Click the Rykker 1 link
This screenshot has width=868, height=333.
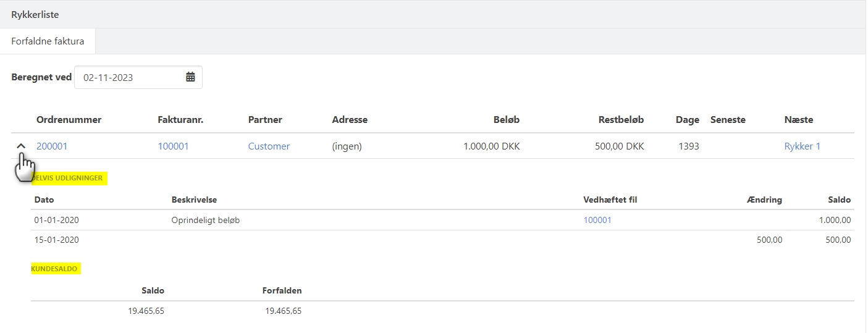802,146
